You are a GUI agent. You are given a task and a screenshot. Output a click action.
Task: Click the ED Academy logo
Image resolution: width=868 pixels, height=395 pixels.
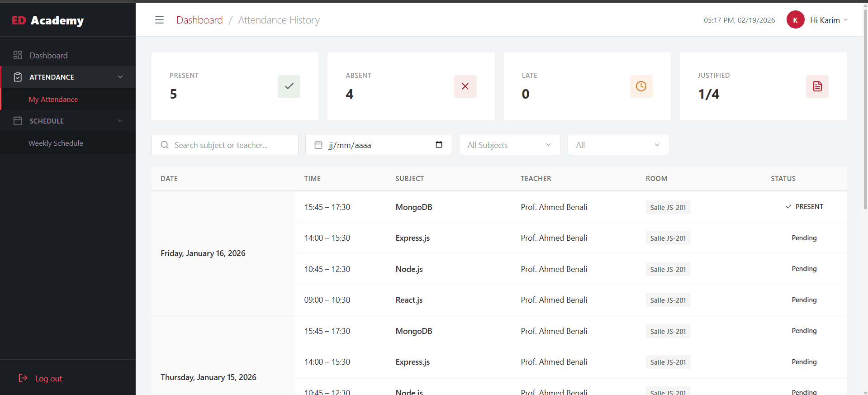[47, 20]
